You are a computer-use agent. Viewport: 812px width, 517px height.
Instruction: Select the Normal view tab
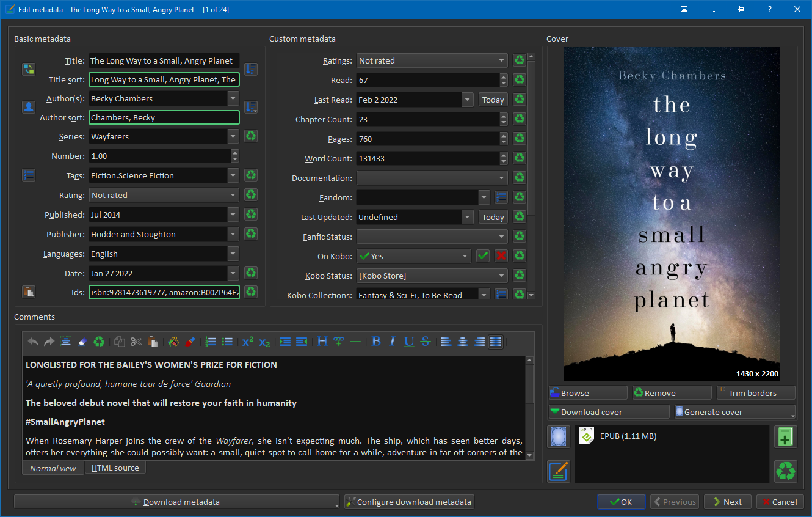tap(53, 468)
